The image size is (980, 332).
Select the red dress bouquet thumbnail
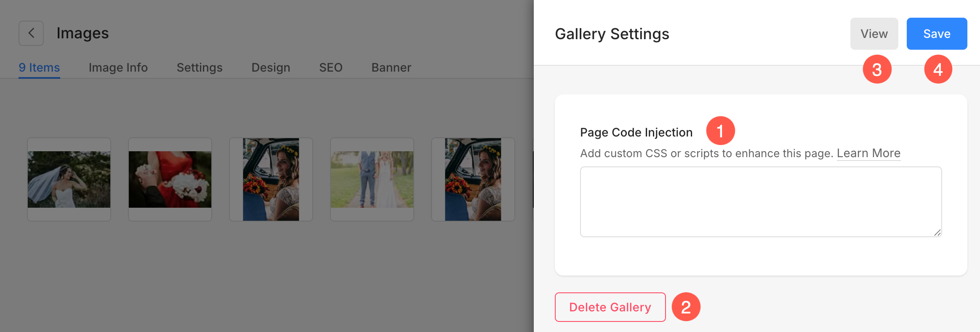(x=170, y=179)
